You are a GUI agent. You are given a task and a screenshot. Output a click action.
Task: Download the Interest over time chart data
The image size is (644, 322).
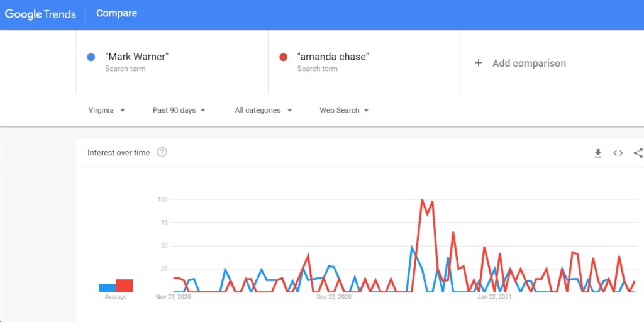pos(598,153)
